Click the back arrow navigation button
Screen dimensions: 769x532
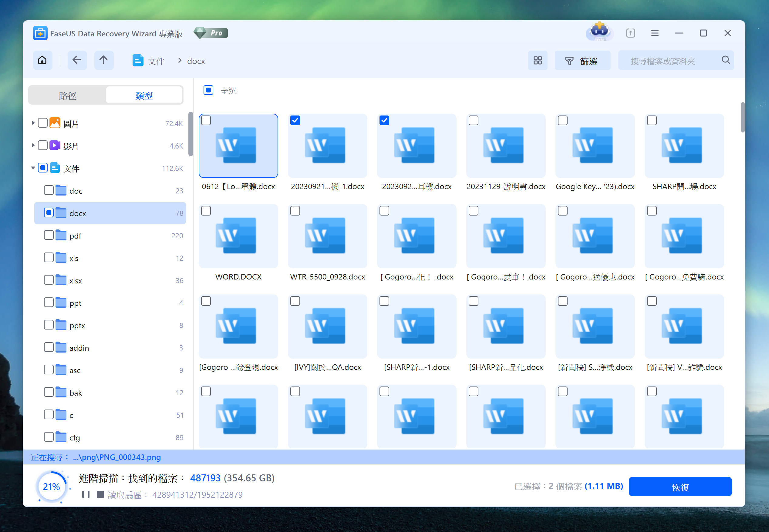(x=77, y=60)
